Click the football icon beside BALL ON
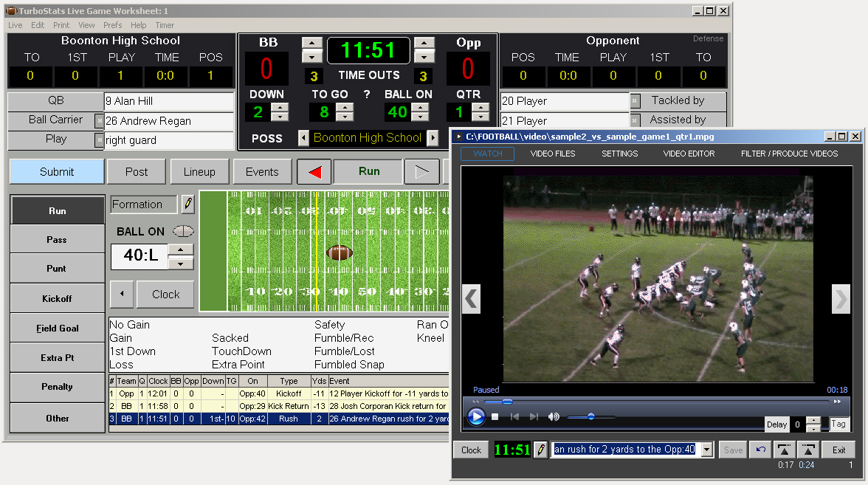The image size is (868, 485). 183,232
